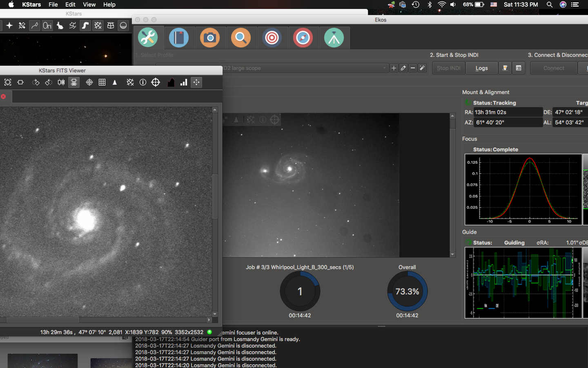Viewport: 588px width, 368px height.
Task: Toggle Milky Way display in KStars toolbar
Action: pos(85,25)
